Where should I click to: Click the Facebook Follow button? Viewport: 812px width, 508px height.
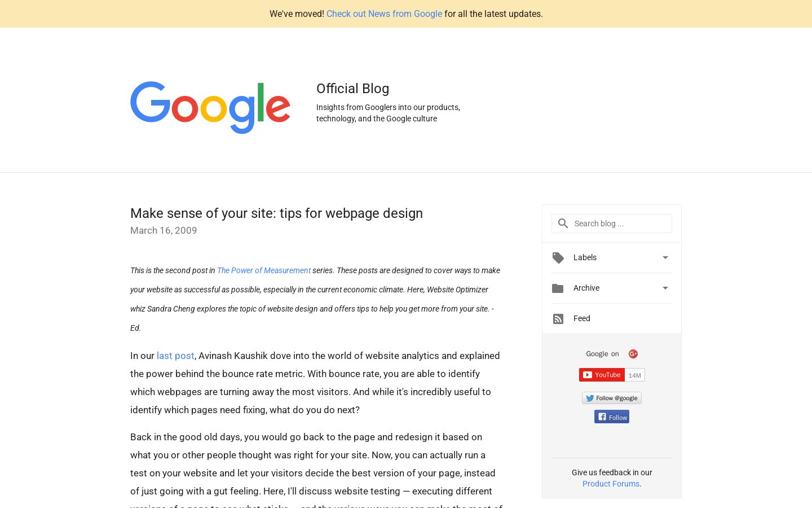click(x=612, y=417)
